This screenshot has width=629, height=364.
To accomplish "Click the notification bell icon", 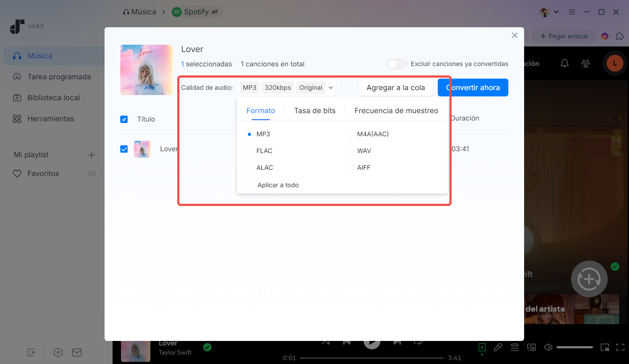I will pyautogui.click(x=564, y=63).
